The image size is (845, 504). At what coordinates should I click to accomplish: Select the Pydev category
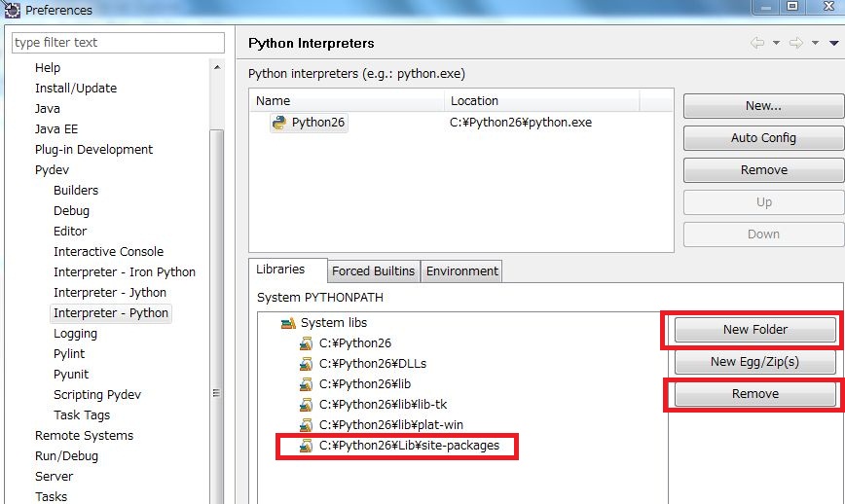click(52, 170)
